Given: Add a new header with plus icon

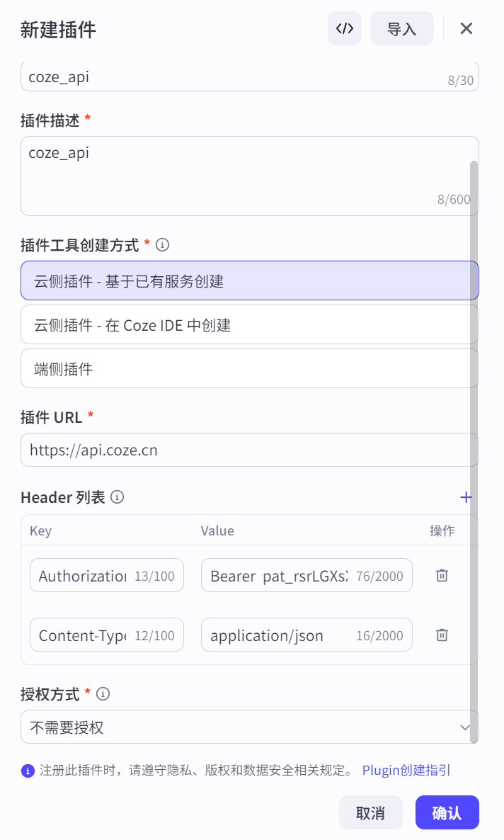Looking at the screenshot, I should tap(466, 497).
